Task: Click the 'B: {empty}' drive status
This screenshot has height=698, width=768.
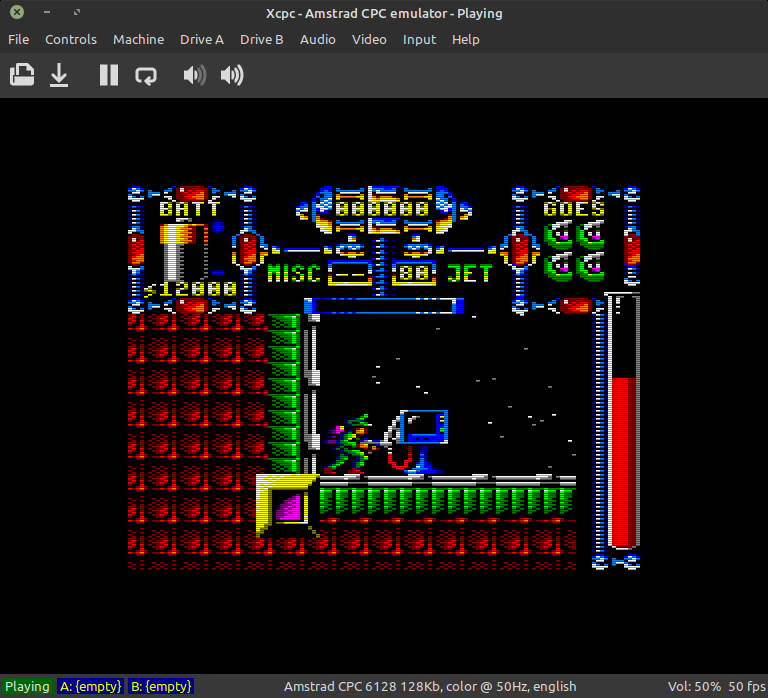Action: [x=161, y=686]
